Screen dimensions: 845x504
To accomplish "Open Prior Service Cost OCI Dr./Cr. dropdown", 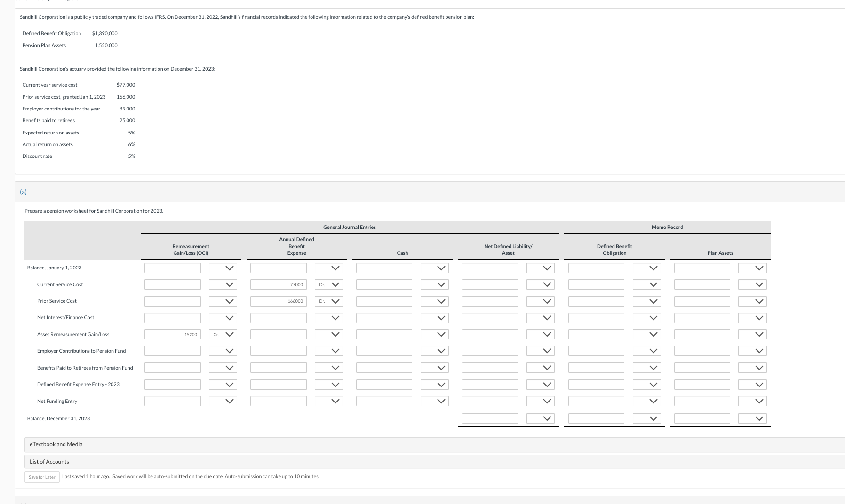I will (x=223, y=301).
